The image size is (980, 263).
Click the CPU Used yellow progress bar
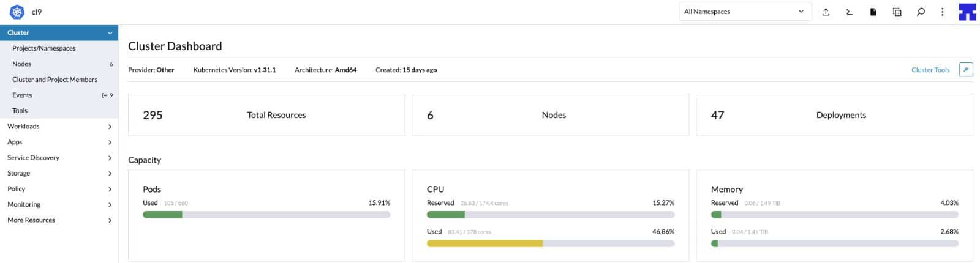(484, 243)
